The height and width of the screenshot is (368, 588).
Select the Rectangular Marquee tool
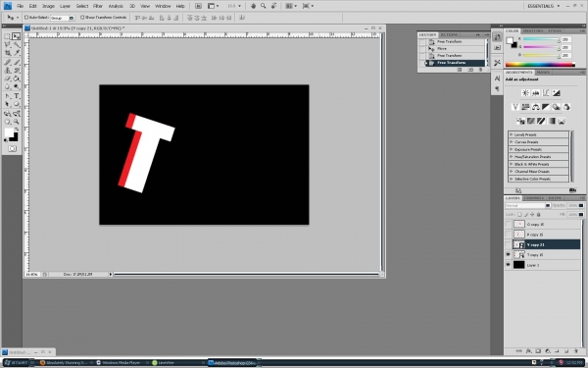point(7,36)
